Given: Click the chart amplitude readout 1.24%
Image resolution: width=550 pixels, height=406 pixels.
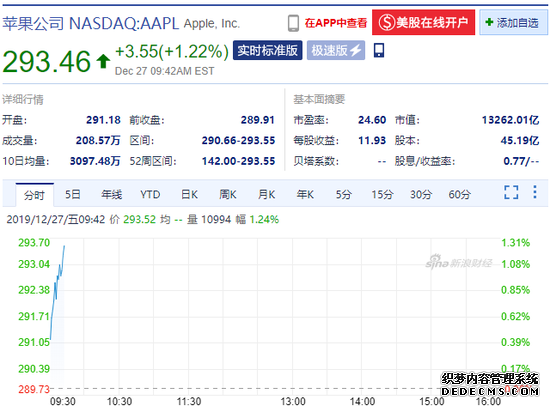Looking at the screenshot, I should 264,220.
